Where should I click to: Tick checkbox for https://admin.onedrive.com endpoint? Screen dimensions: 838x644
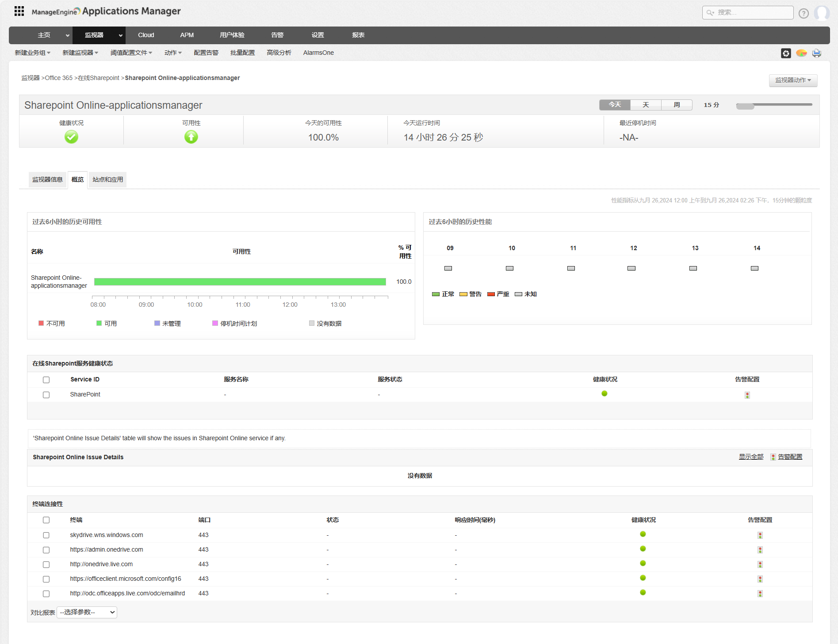click(46, 550)
